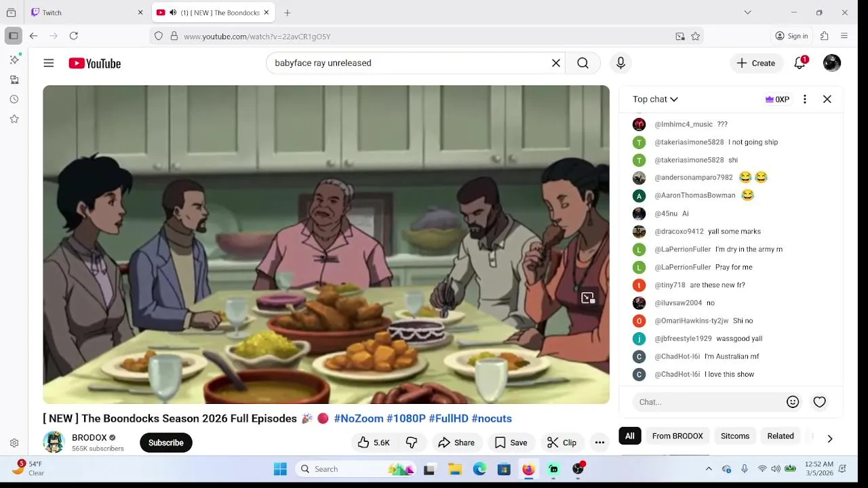
Task: Sign in to Firefox account
Action: [x=791, y=36]
